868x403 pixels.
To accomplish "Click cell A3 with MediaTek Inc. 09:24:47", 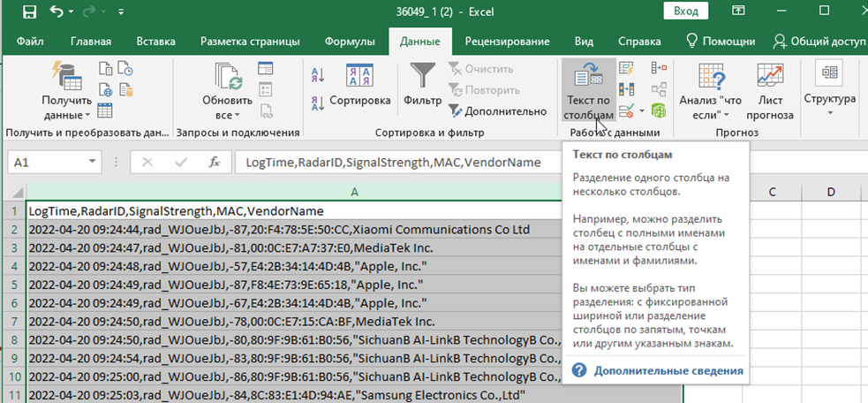I will point(294,248).
